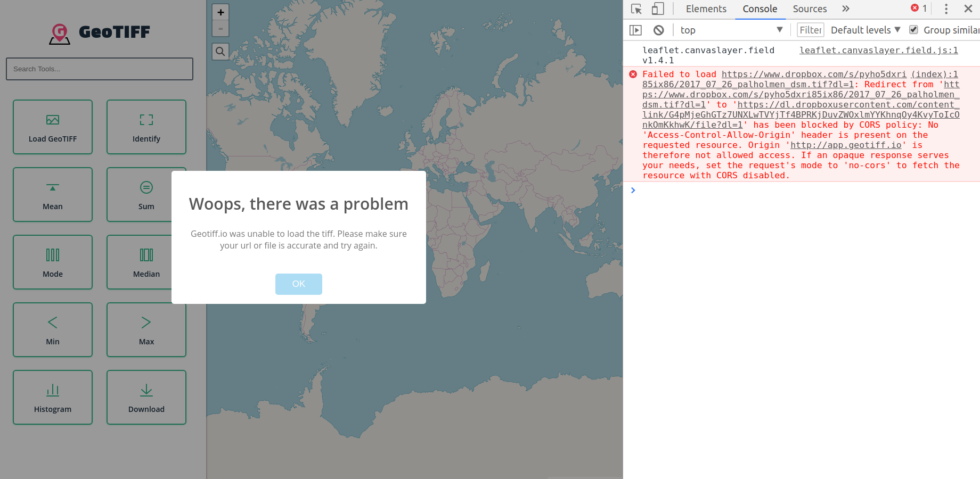Select the Min tool

[53, 330]
